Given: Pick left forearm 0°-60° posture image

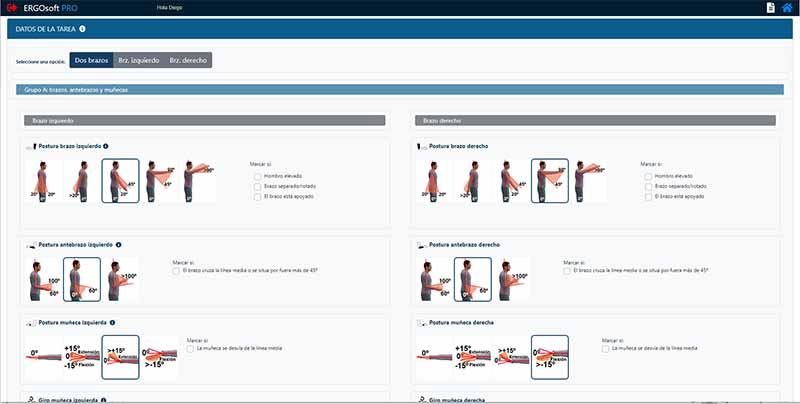Looking at the screenshot, I should 82,280.
